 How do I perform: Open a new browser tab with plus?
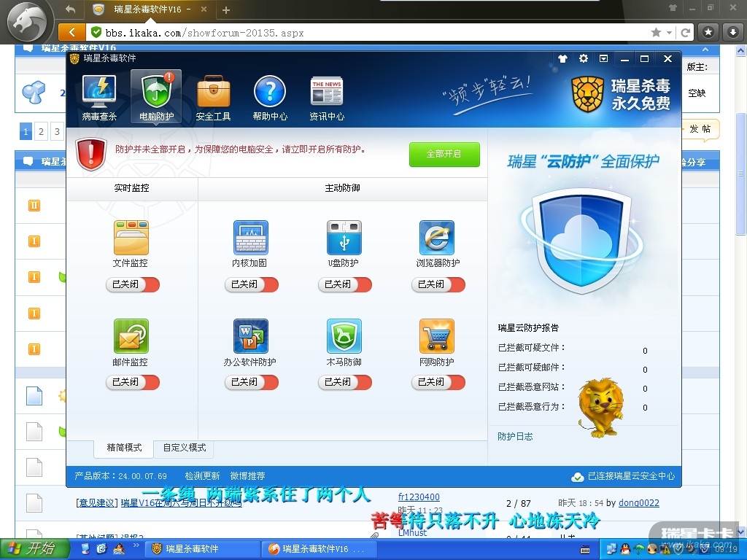(226, 10)
